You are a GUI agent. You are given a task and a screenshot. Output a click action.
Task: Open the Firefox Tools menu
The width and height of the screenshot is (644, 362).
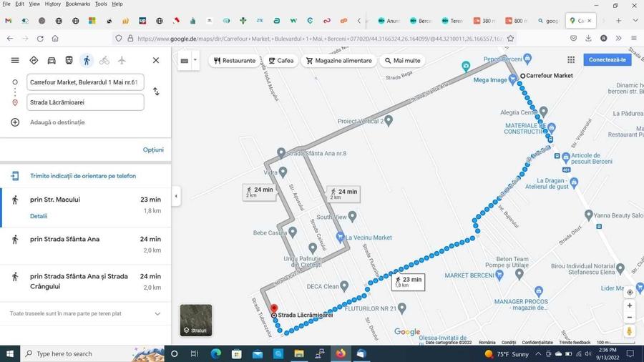click(x=101, y=4)
